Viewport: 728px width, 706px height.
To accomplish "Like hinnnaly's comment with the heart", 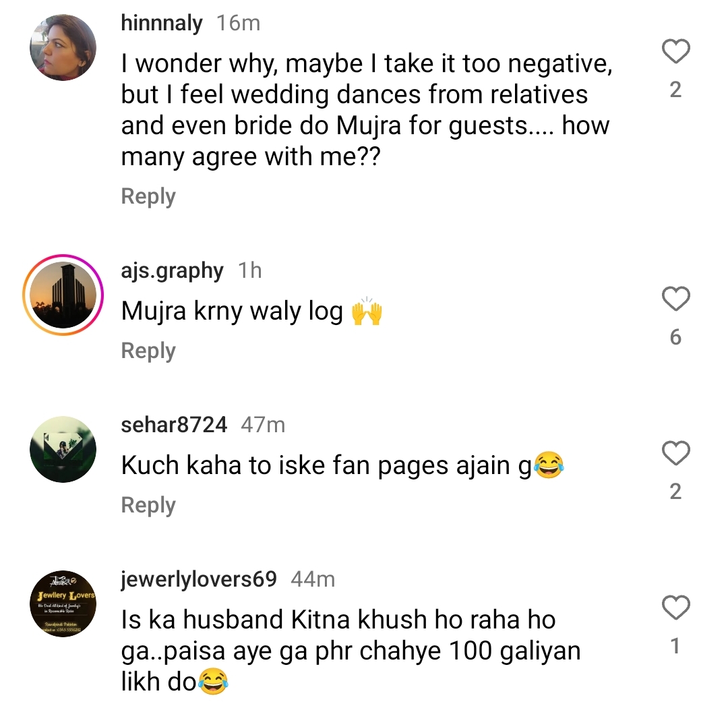I will pos(675,53).
